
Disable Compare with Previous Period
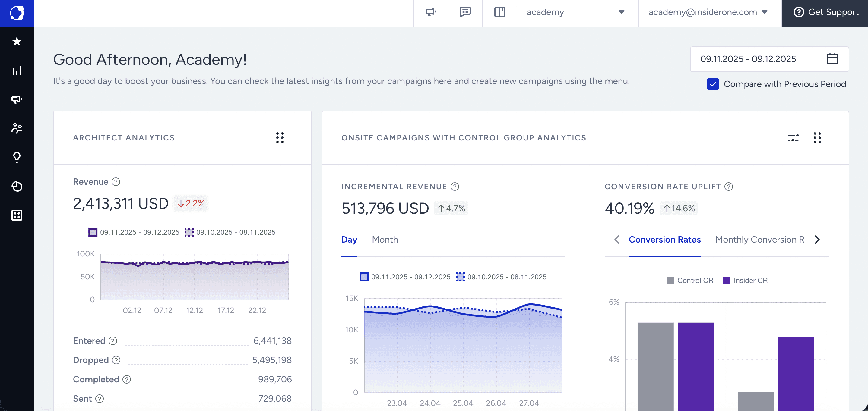click(712, 84)
